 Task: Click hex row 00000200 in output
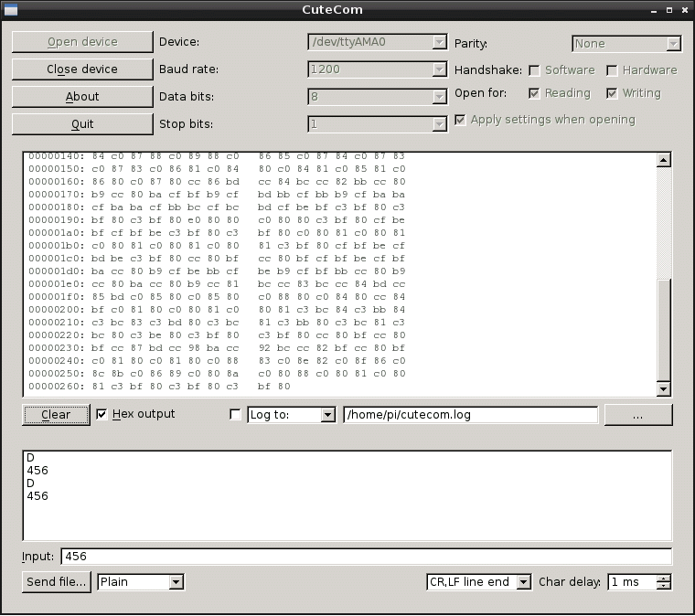coord(217,310)
